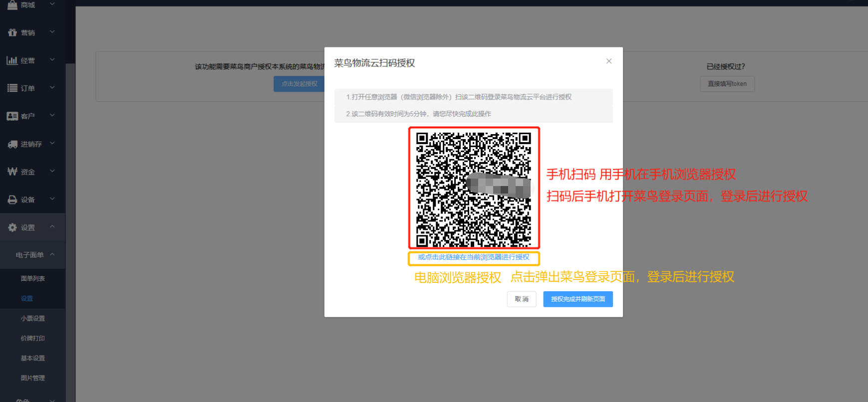
Task: Click the 设备 printer icon
Action: click(12, 200)
